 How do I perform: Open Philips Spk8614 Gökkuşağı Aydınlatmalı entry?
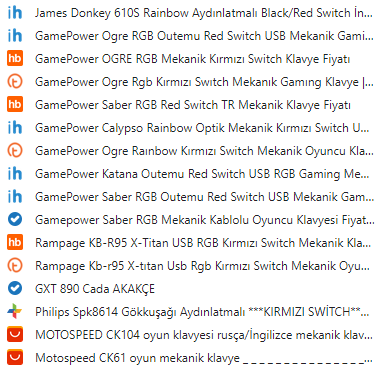(x=190, y=312)
